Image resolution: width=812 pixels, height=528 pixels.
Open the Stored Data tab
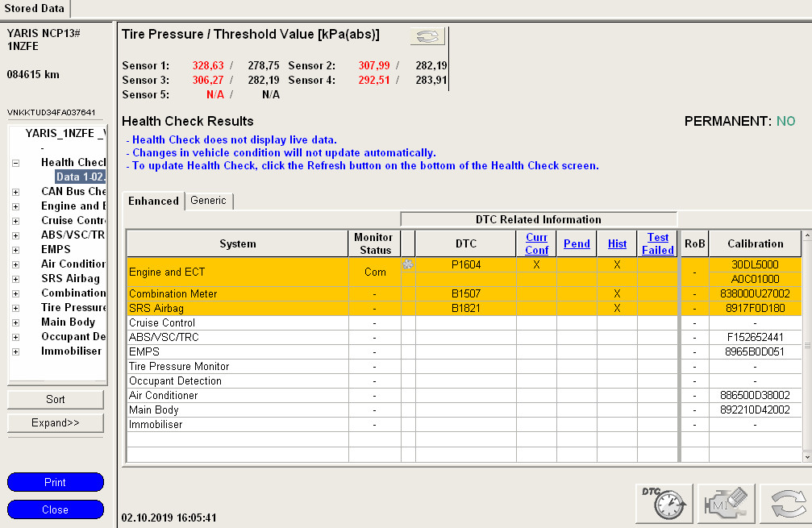coord(35,8)
